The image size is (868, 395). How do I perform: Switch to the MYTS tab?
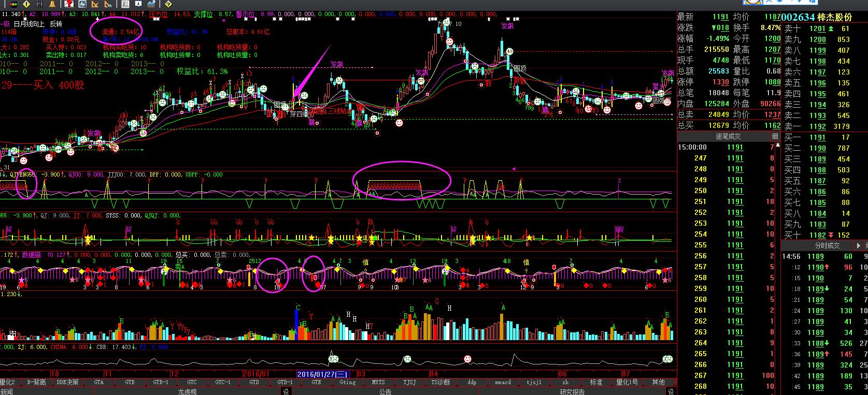[379, 382]
